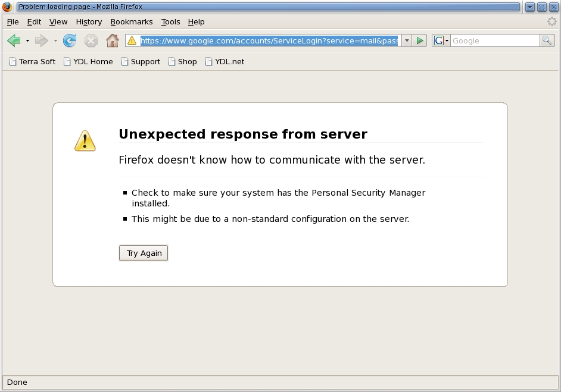Image resolution: width=561 pixels, height=392 pixels.
Task: Click the Forward arrow button
Action: click(41, 40)
